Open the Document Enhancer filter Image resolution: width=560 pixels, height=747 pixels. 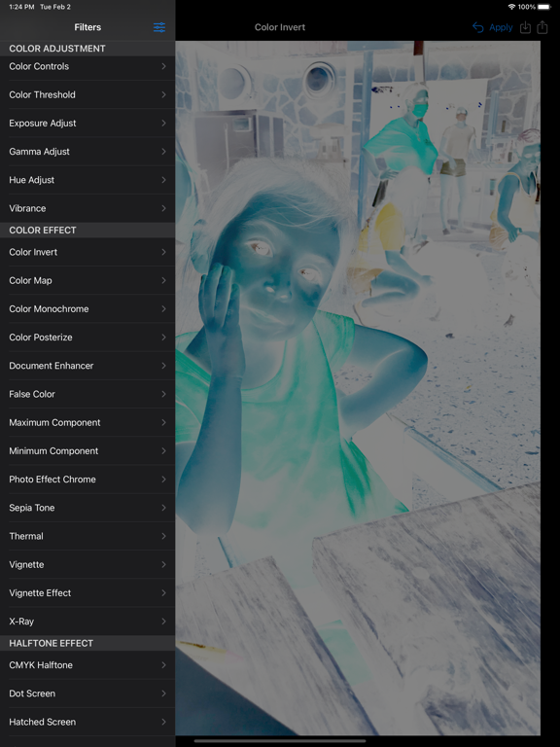point(87,366)
